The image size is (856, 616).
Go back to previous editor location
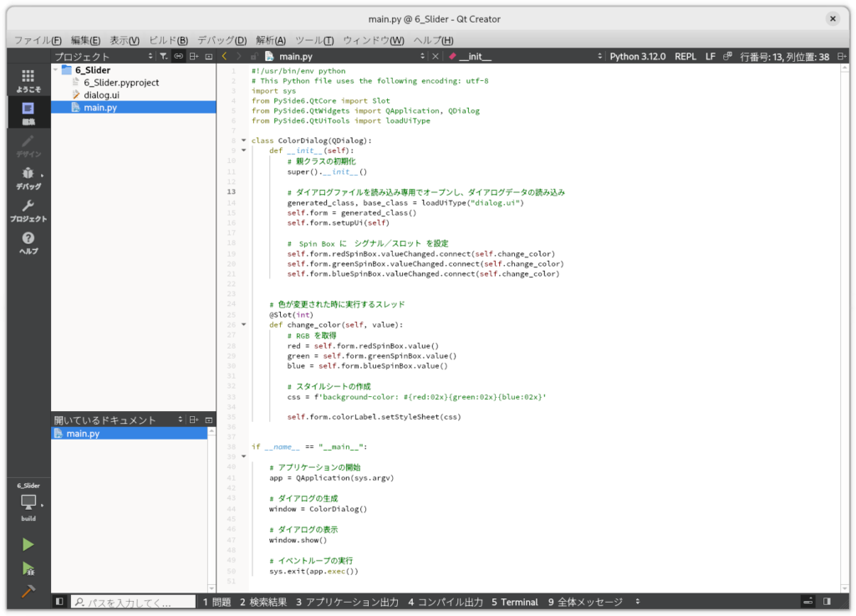224,56
